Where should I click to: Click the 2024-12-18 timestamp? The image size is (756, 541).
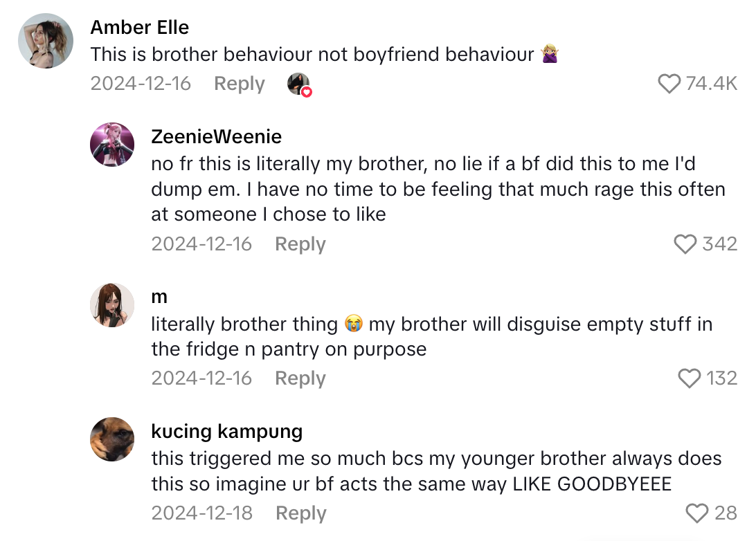[x=202, y=513]
